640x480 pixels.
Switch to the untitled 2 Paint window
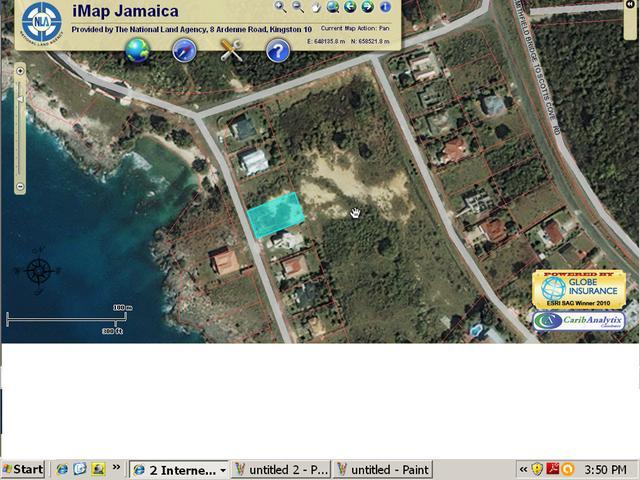tap(281, 469)
